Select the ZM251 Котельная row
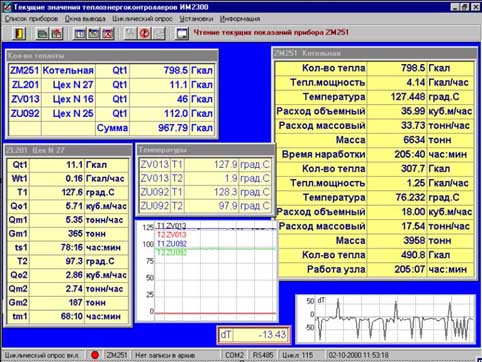Screen dimensions: 482x362 click(111, 70)
